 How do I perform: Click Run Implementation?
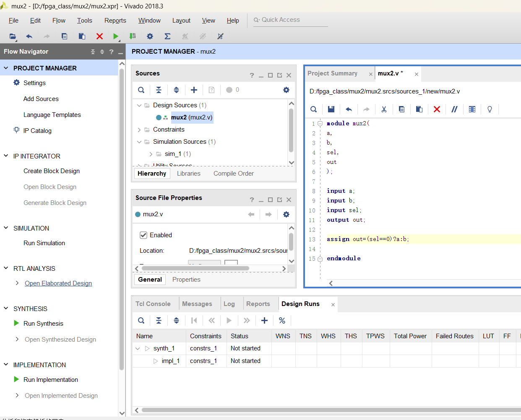[x=51, y=380]
